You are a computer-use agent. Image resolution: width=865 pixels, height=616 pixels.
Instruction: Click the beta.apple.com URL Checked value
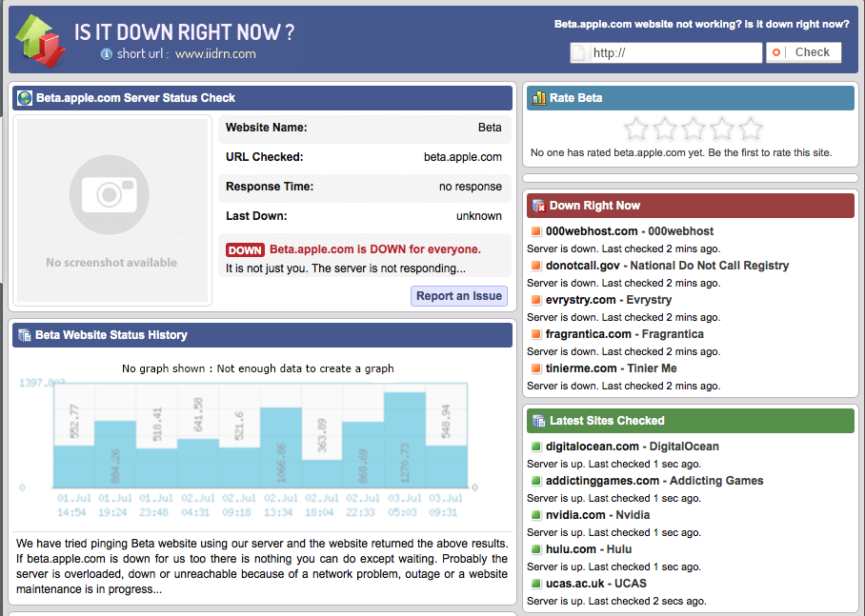tap(462, 157)
